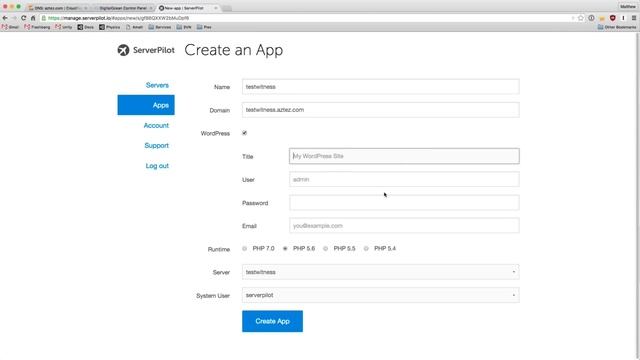Open the Gmail bookmark
The height and width of the screenshot is (360, 640).
[x=10, y=27]
